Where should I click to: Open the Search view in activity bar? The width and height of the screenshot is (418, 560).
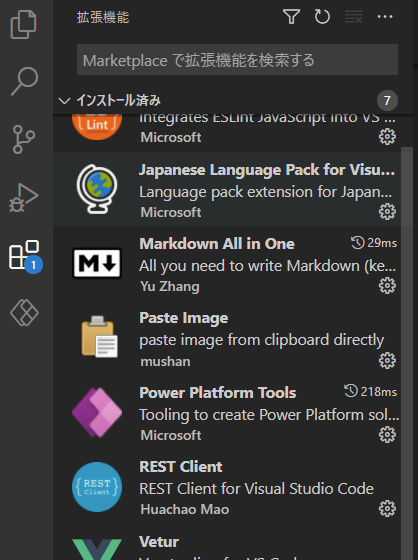24,81
